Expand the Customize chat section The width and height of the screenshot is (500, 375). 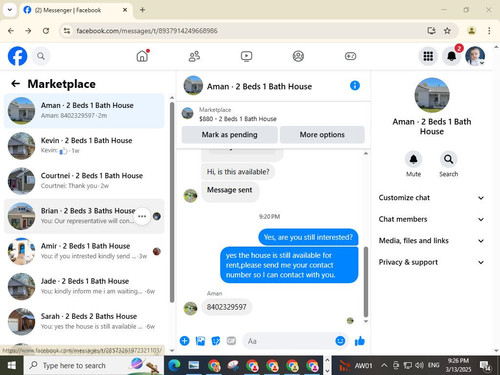tap(431, 198)
